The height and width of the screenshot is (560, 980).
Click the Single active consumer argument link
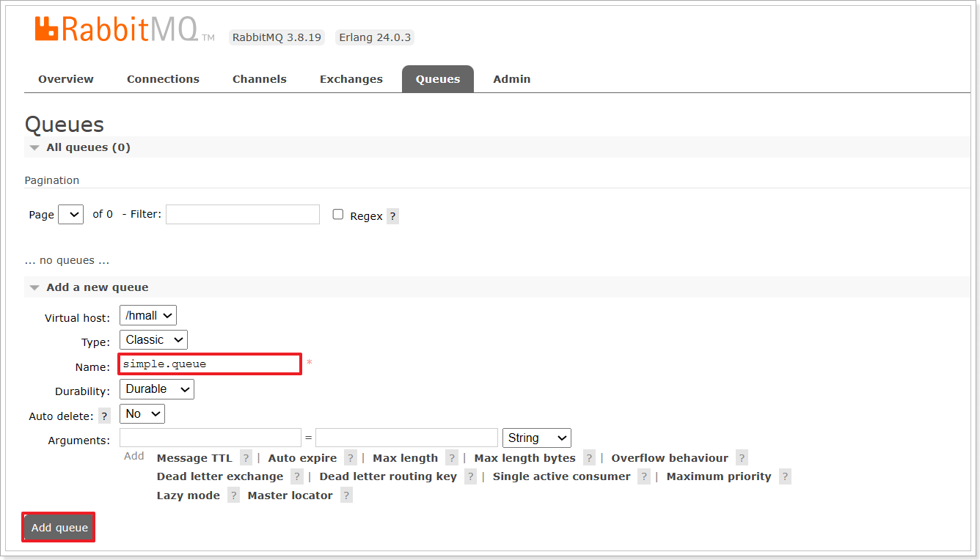[x=562, y=476]
